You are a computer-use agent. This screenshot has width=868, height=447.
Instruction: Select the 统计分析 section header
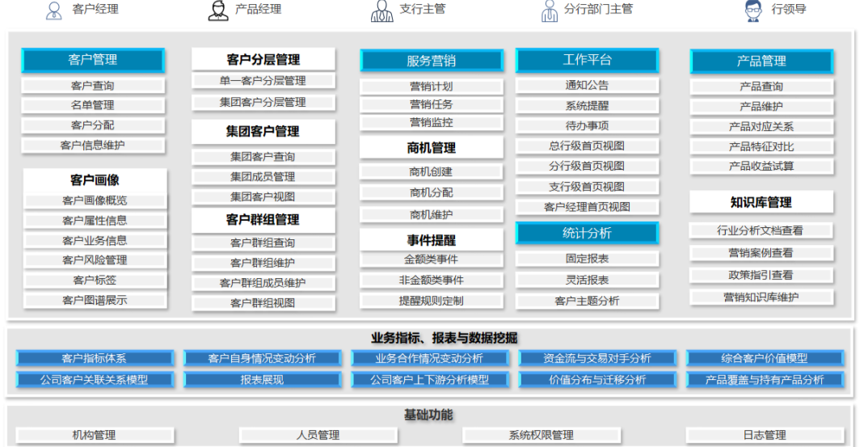(x=587, y=233)
